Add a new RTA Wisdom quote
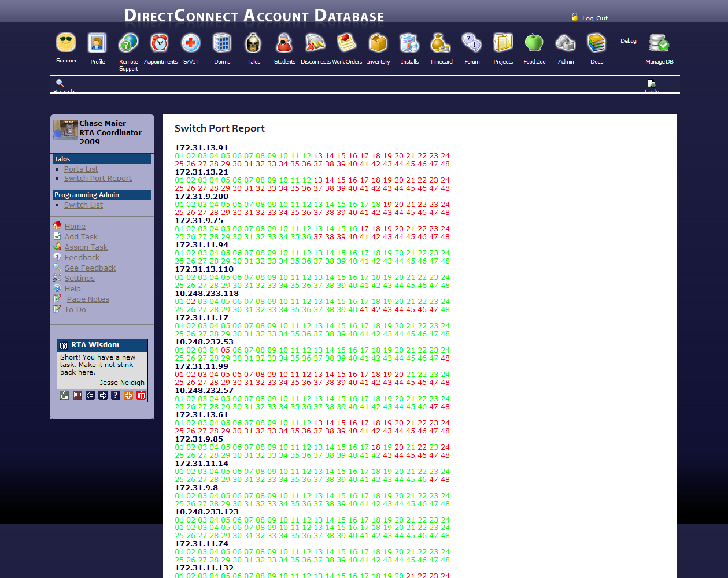Screen dimensions: 728x578 128,395
